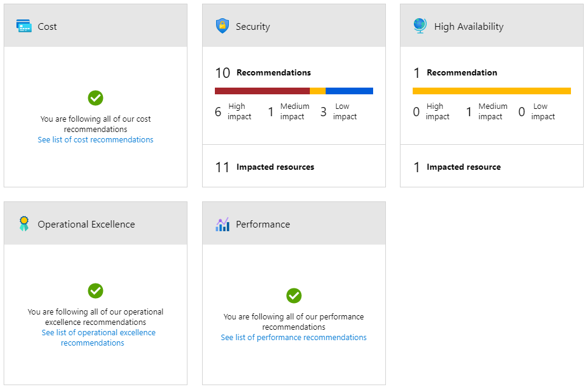Click the Cost credit card icon

pos(24,26)
